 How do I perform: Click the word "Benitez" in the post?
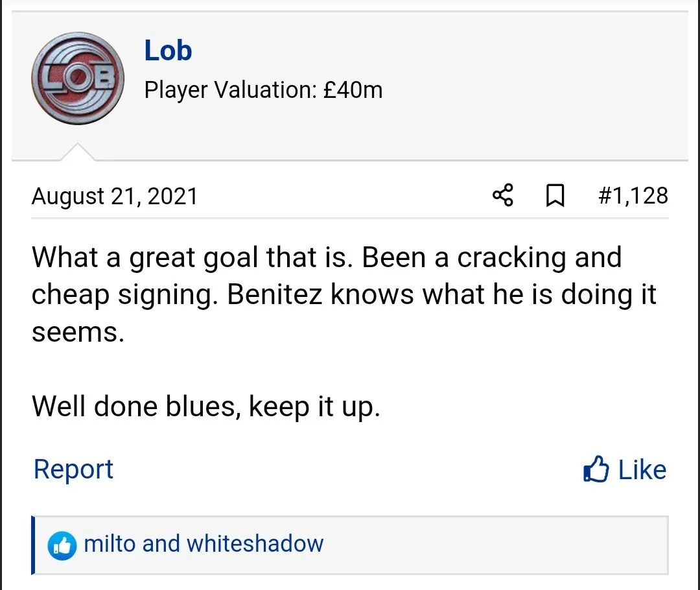tap(275, 295)
